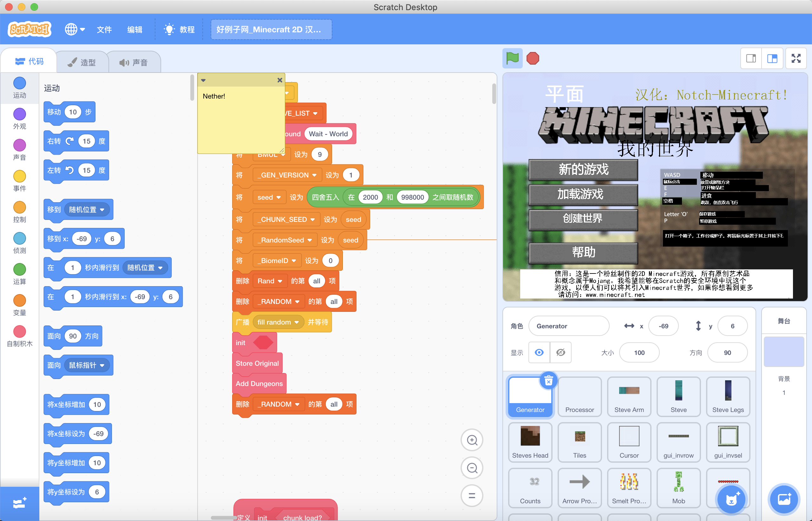Select the 事件 events category
Screen dimensions: 812x521
click(x=19, y=181)
